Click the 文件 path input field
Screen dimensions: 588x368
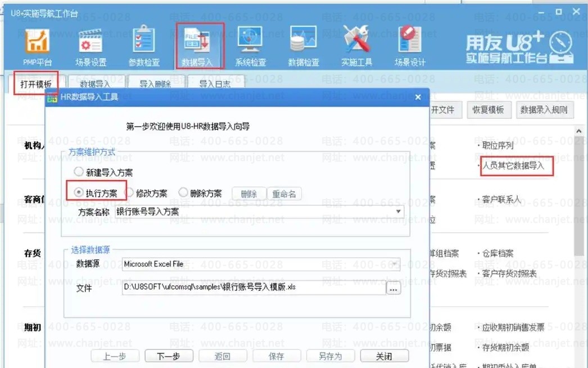[253, 288]
